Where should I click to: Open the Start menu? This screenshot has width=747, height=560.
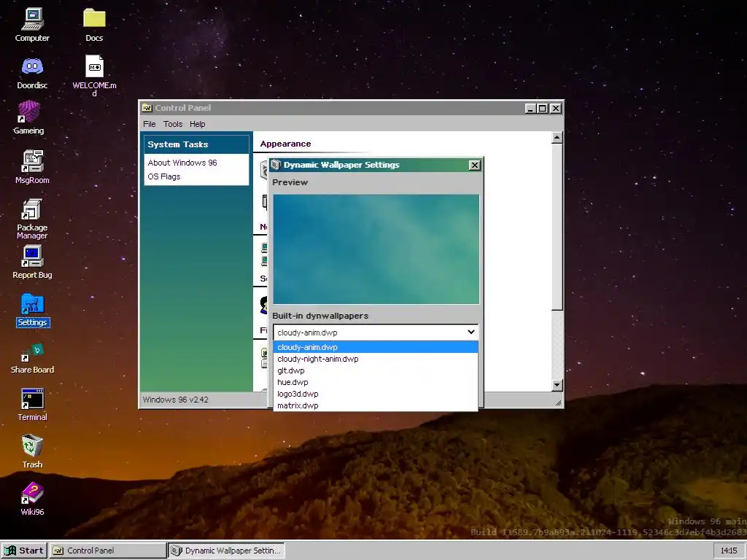tap(24, 551)
